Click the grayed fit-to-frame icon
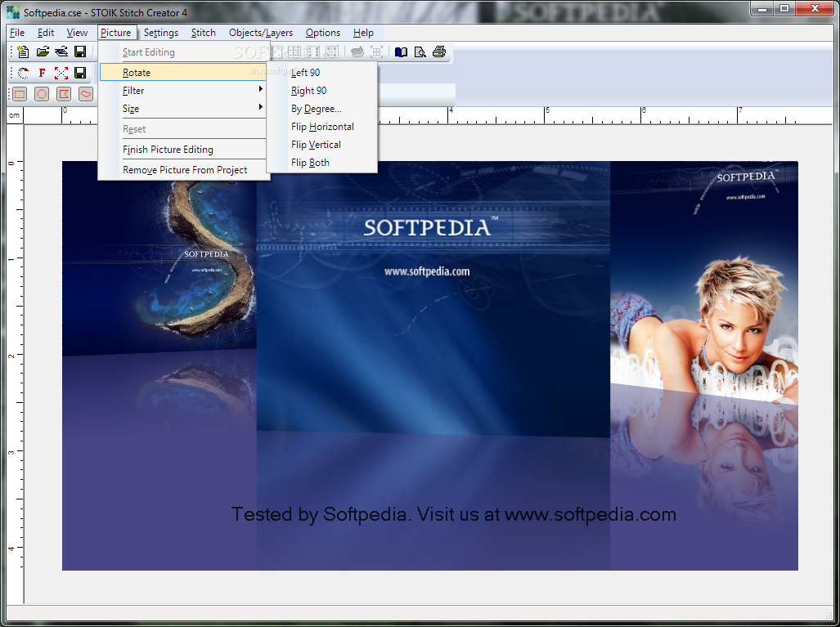The width and height of the screenshot is (840, 627). (376, 52)
